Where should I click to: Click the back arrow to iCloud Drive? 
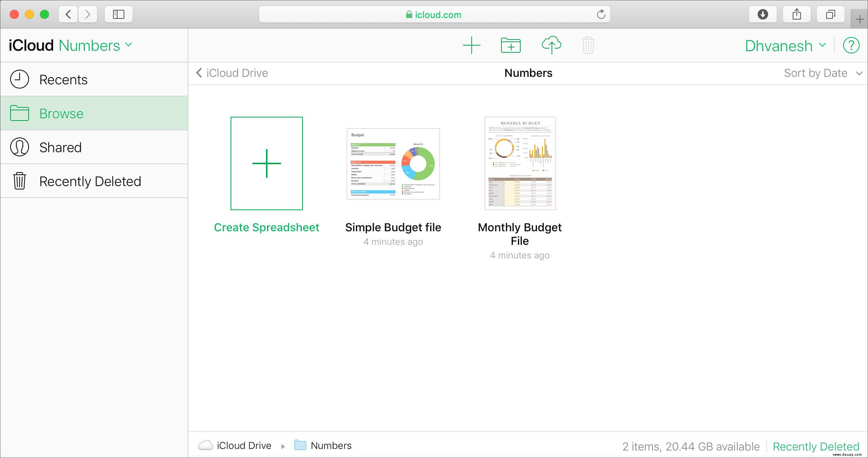[200, 72]
